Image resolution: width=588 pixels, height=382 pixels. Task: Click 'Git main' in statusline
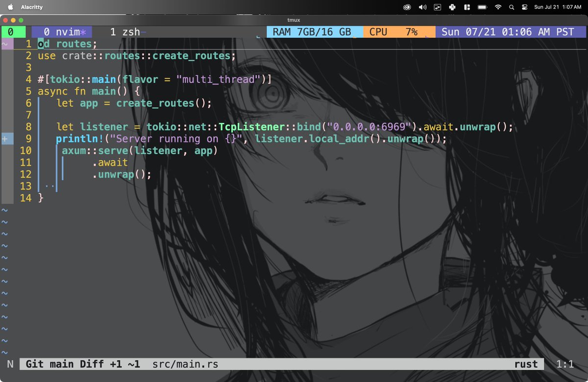coord(49,364)
